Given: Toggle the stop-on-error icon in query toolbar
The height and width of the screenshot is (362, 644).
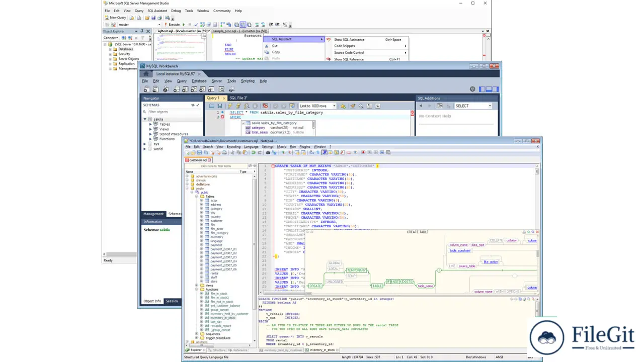Looking at the screenshot, I should click(x=265, y=106).
